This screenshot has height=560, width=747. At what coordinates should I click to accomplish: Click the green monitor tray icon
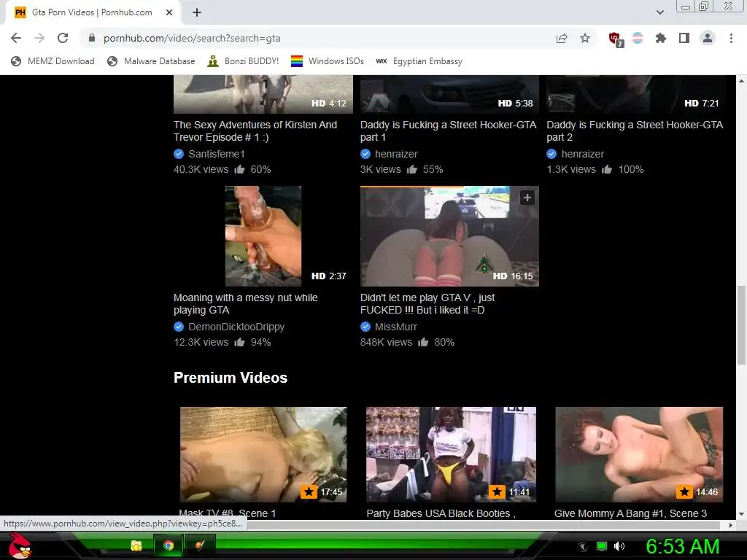pos(602,546)
